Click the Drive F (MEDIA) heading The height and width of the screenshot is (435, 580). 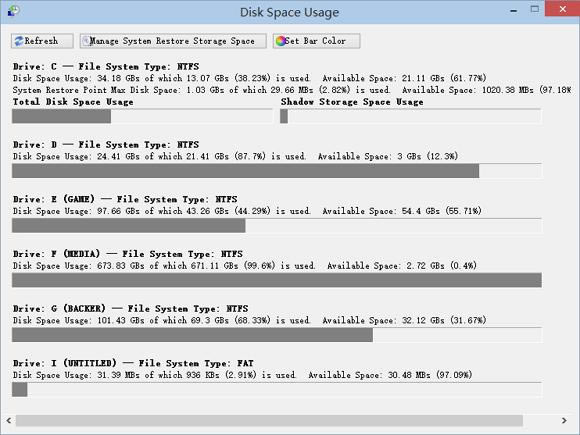128,254
